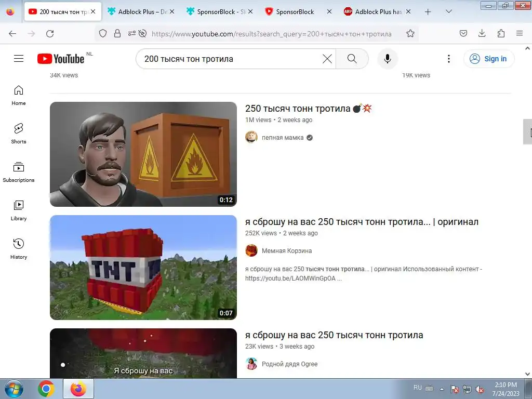This screenshot has height=399, width=532.
Task: Open the site permissions icon in address bar
Action: [x=131, y=34]
